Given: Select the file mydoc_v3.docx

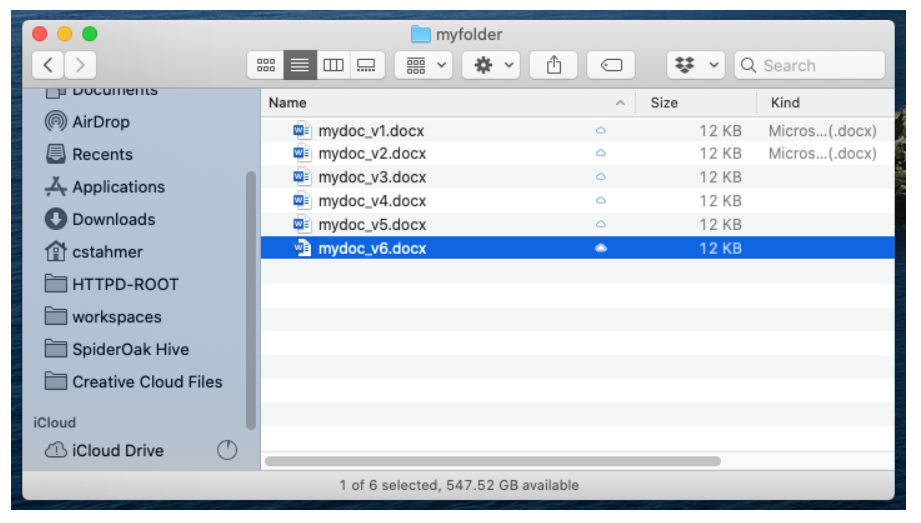Looking at the screenshot, I should [x=372, y=177].
